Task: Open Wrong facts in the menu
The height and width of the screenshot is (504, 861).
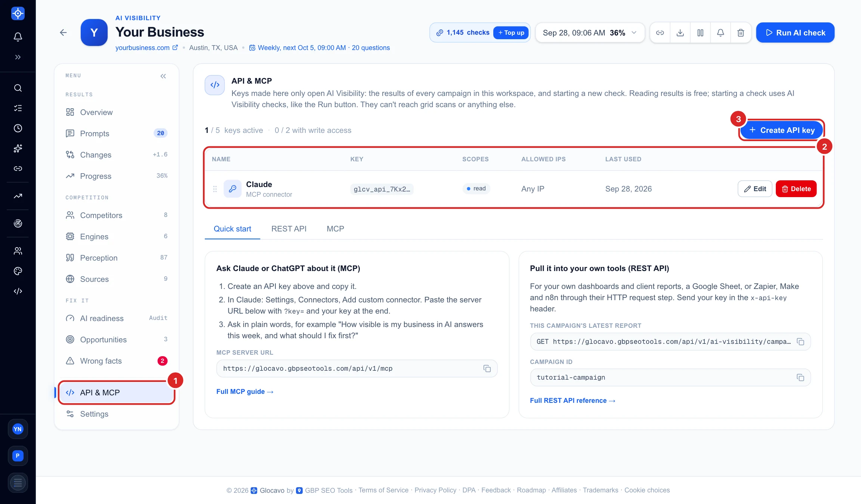Action: (x=117, y=361)
